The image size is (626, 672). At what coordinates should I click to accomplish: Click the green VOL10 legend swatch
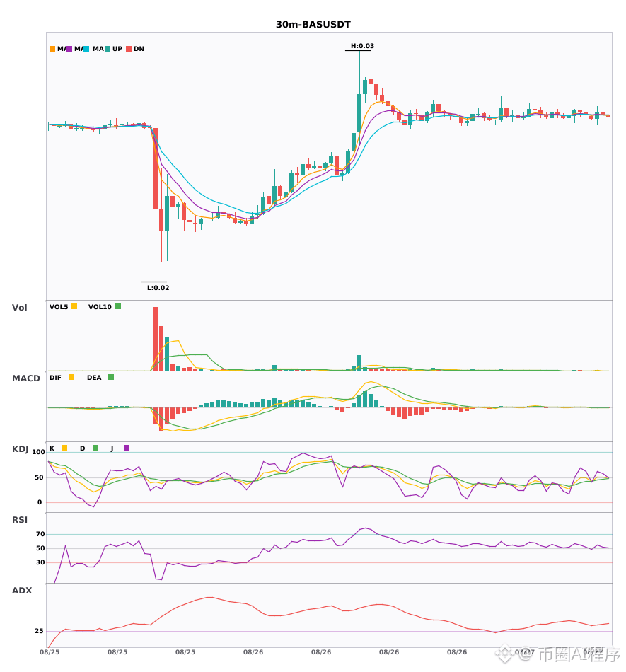118,306
